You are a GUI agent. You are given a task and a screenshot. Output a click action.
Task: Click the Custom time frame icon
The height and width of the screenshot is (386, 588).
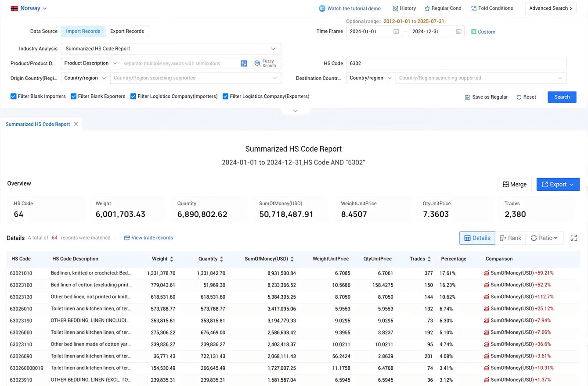[x=474, y=32]
